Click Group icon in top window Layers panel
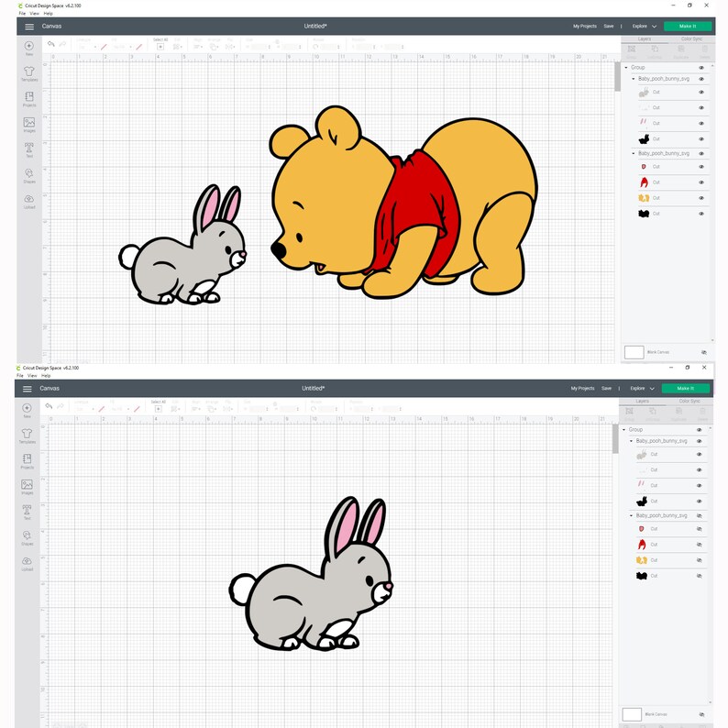 point(632,49)
